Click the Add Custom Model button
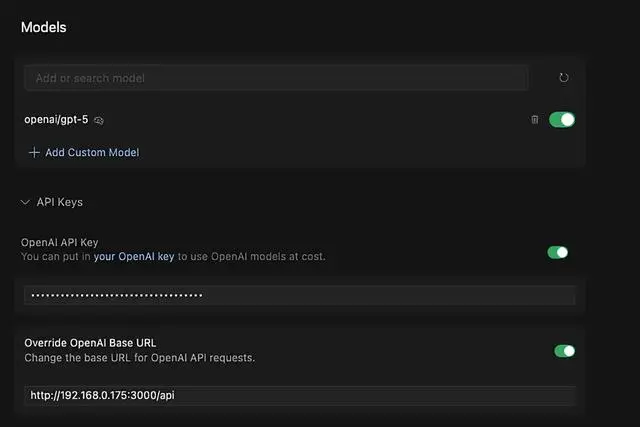Image resolution: width=640 pixels, height=427 pixels. pyautogui.click(x=84, y=152)
